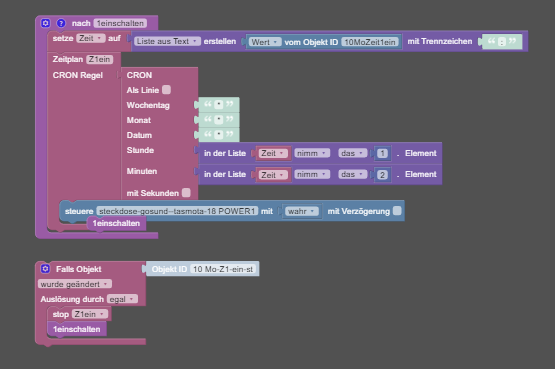Edit number field '2' in Minuten row
This screenshot has width=555, height=369.
pyautogui.click(x=382, y=174)
